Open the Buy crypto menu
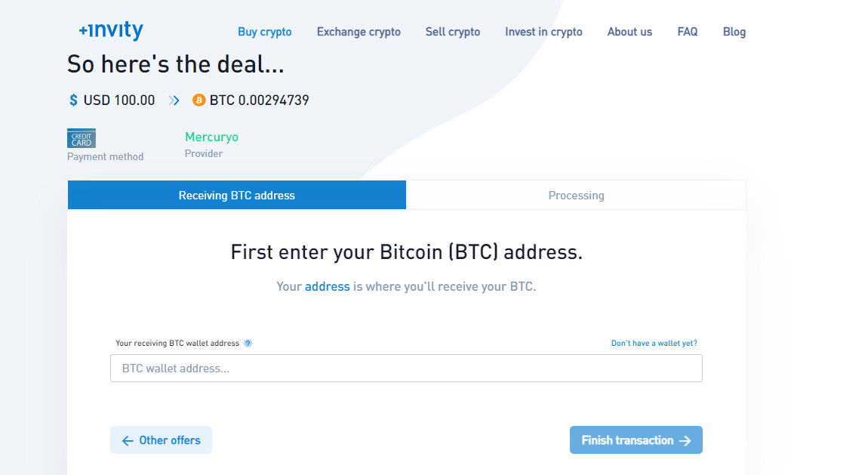Viewport: 868px width, 475px height. click(265, 32)
